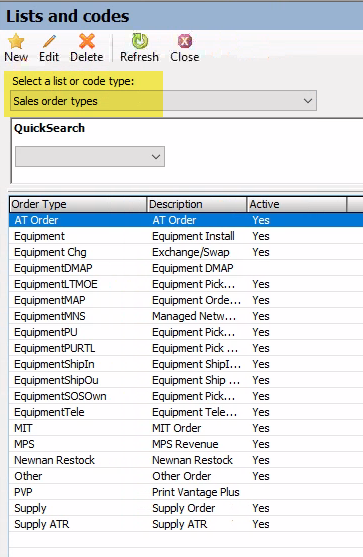Viewport: 363px width, 557px height.
Task: Click the Exchange/Swap description cell
Action: [191, 252]
